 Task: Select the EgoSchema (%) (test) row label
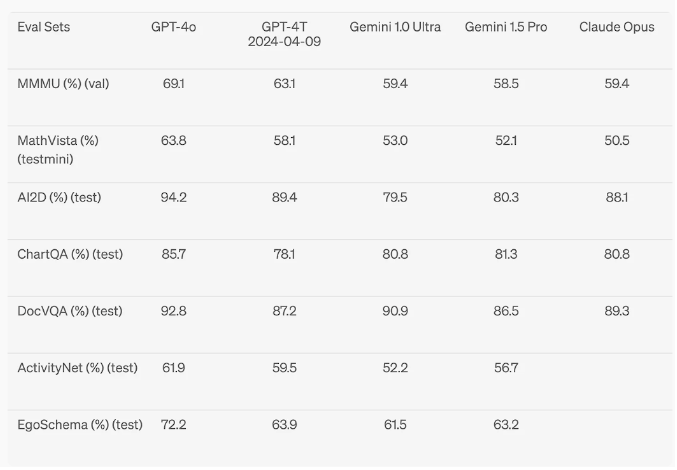click(80, 425)
